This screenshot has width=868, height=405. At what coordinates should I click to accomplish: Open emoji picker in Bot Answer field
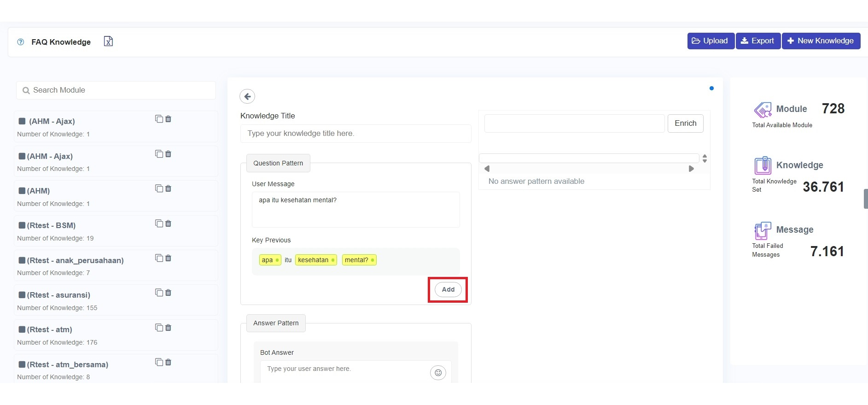(438, 372)
